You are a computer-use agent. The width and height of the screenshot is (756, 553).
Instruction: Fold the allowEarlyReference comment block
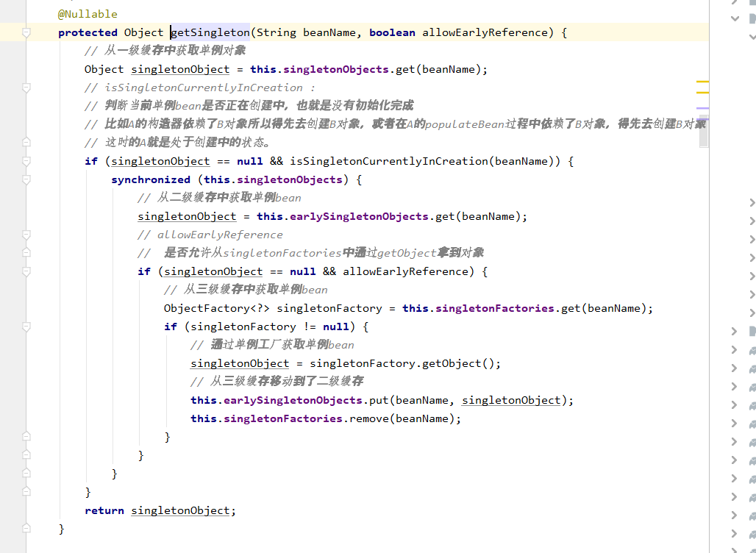coord(26,235)
